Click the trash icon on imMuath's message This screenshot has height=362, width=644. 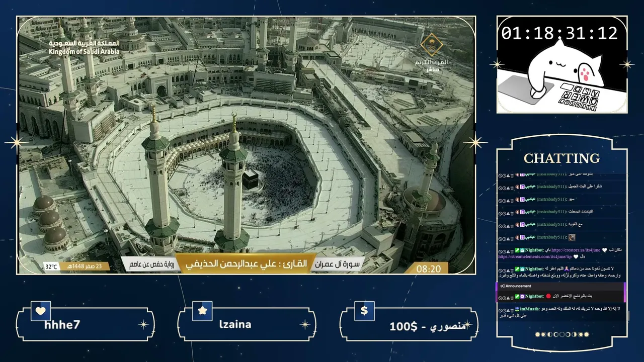(x=512, y=310)
